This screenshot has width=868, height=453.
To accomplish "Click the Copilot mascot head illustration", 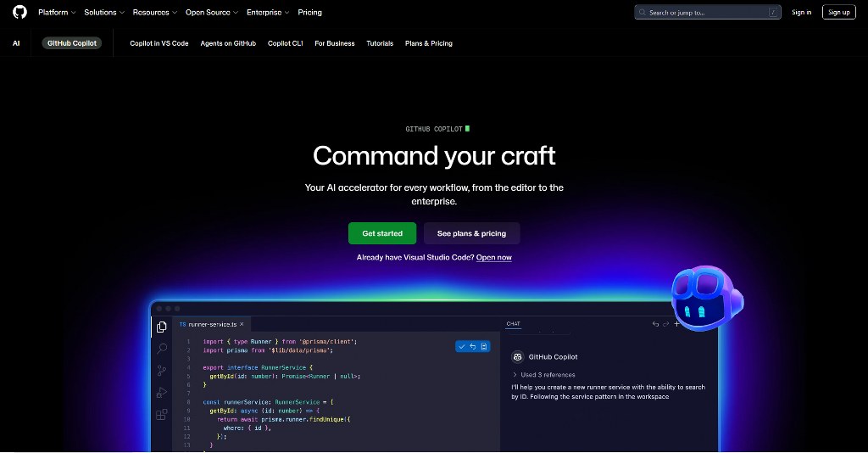I will pyautogui.click(x=707, y=298).
